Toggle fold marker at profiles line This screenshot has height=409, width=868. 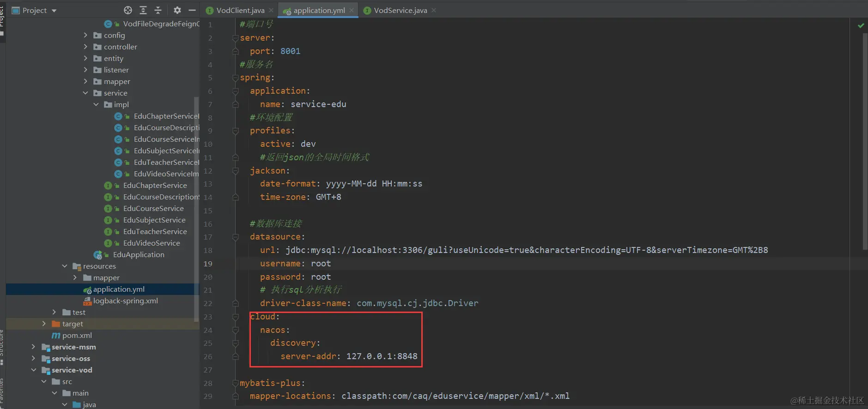point(235,131)
